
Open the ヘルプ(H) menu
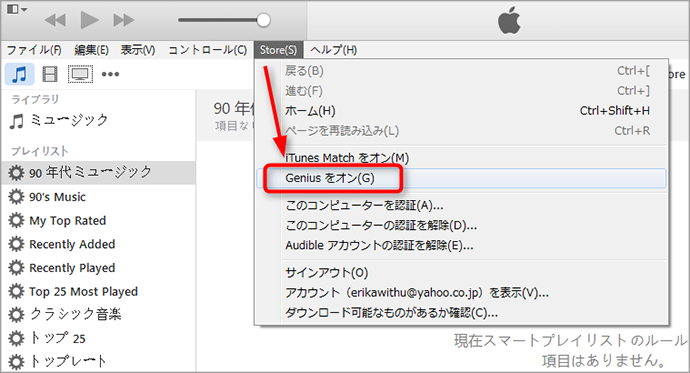(333, 50)
